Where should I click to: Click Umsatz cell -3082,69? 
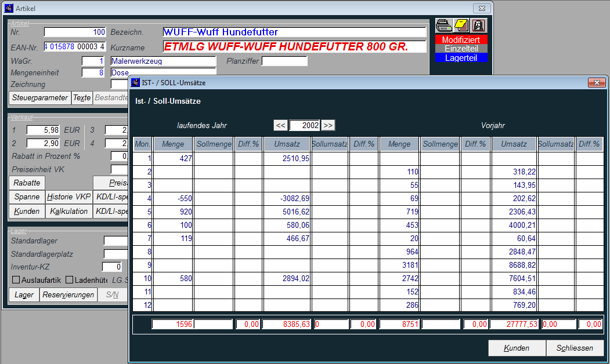287,198
